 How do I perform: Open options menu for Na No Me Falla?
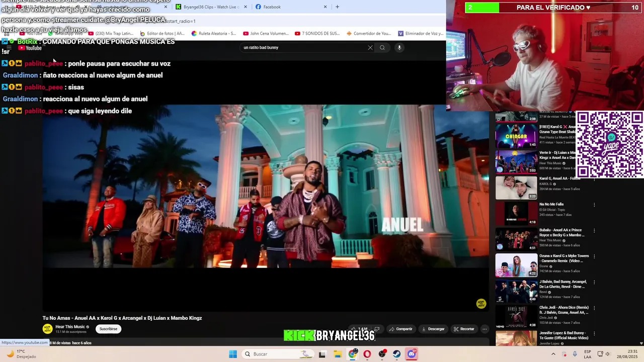[x=594, y=205]
